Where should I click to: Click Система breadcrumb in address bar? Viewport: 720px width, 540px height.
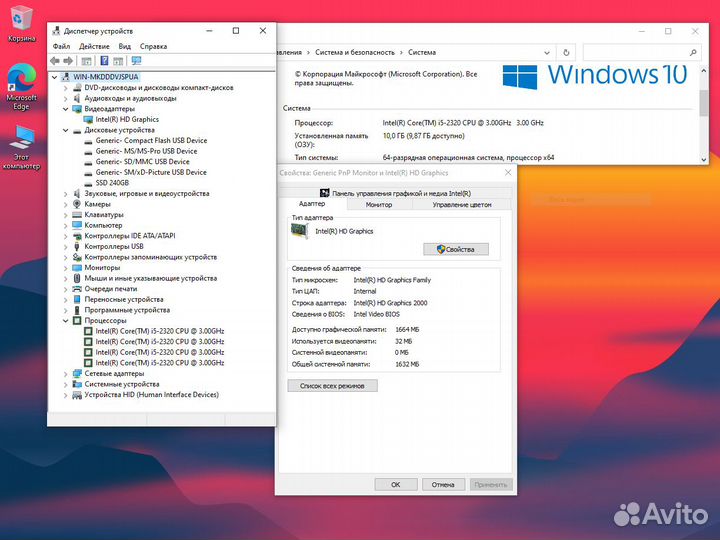(x=422, y=52)
